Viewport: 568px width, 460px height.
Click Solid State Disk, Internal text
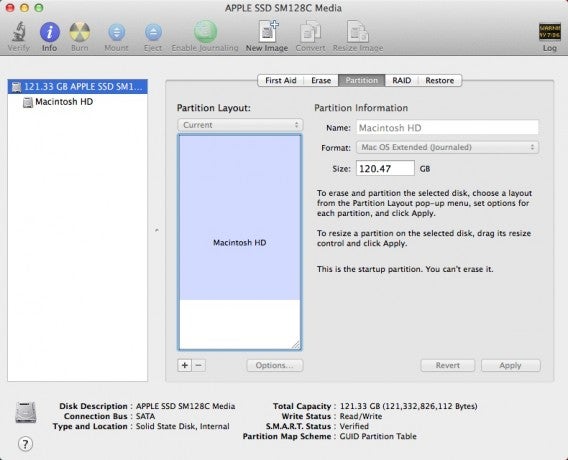[x=183, y=426]
